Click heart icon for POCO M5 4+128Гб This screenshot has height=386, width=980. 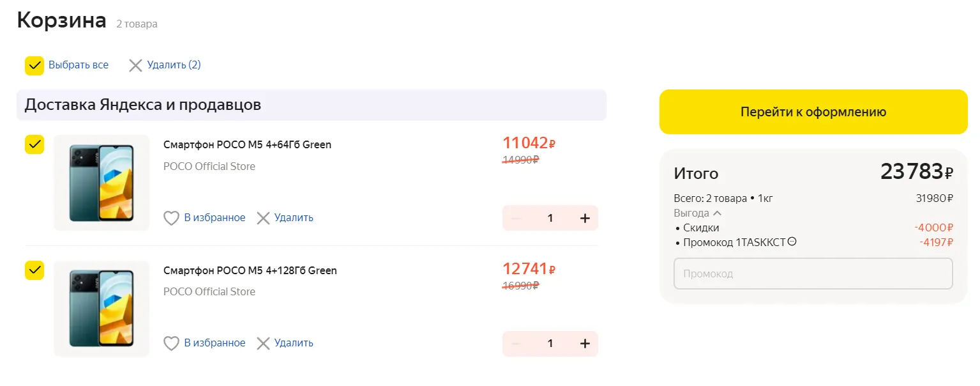point(171,344)
